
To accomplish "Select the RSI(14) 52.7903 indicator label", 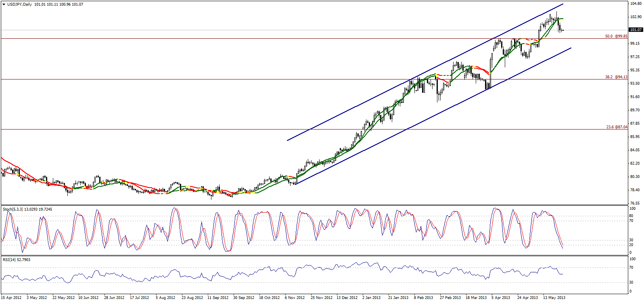I will coord(17,260).
